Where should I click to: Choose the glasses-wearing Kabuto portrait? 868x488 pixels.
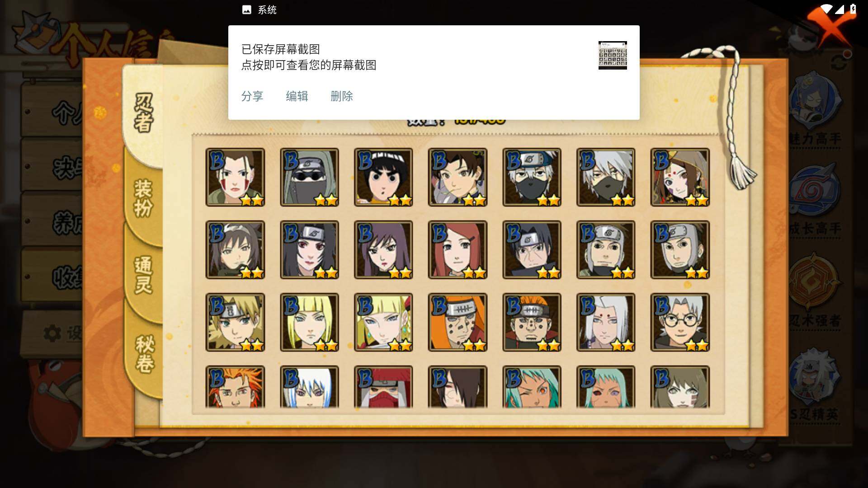coord(680,322)
